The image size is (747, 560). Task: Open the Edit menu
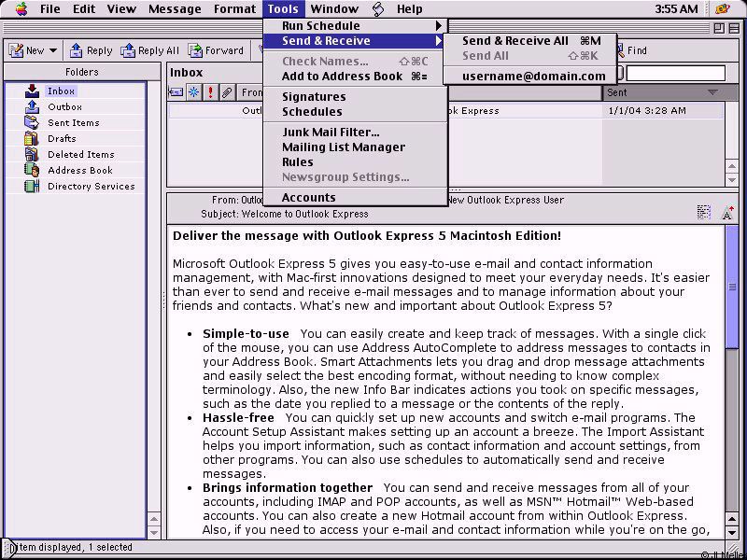coord(84,9)
